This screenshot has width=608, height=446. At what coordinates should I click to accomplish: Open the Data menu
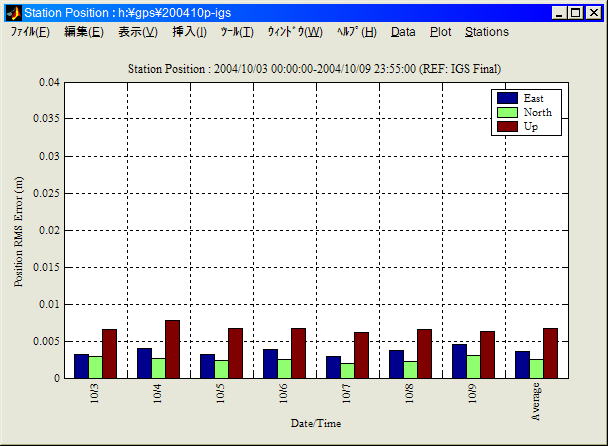pos(403,32)
